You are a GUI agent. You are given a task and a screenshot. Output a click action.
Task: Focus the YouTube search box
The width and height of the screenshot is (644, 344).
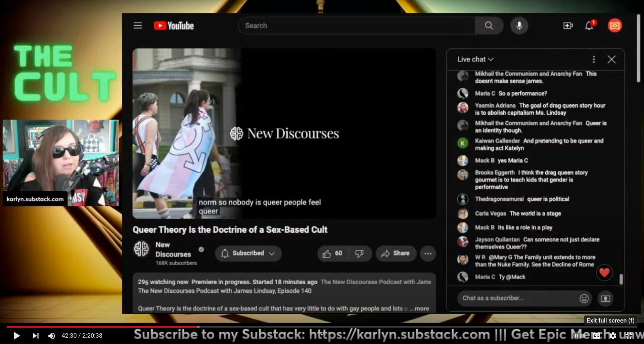click(x=357, y=25)
